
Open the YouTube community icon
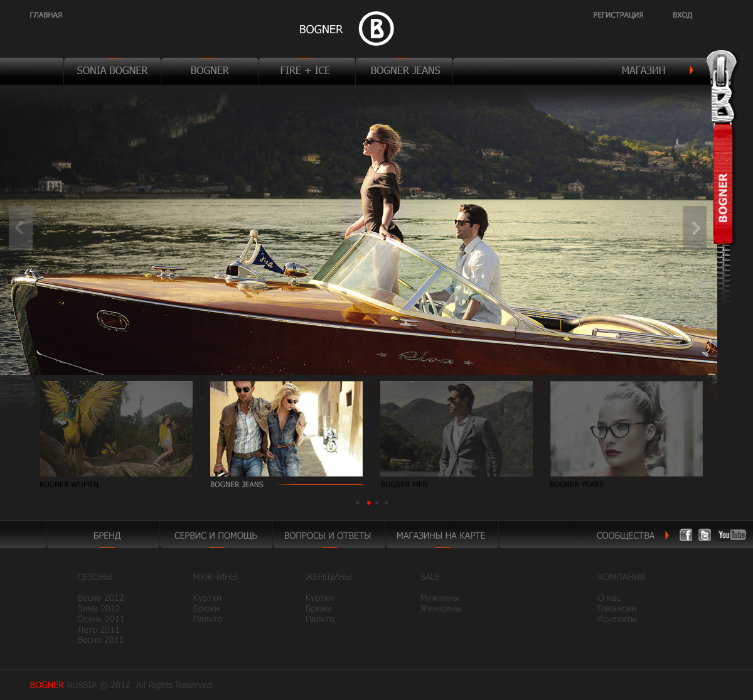[732, 535]
